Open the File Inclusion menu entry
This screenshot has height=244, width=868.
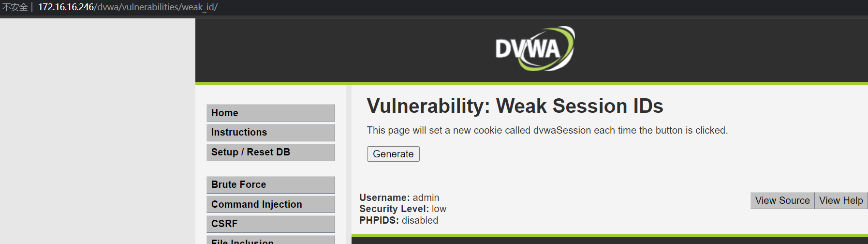[271, 240]
